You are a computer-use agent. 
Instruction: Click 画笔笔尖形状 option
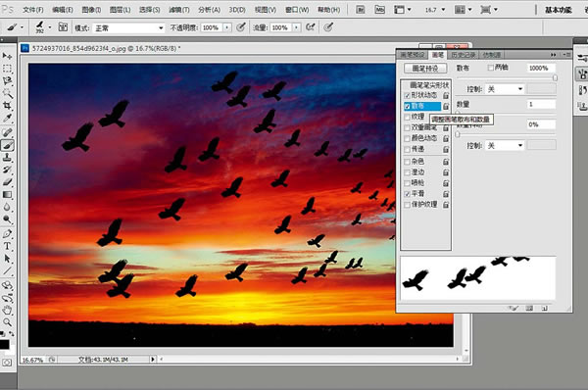429,85
